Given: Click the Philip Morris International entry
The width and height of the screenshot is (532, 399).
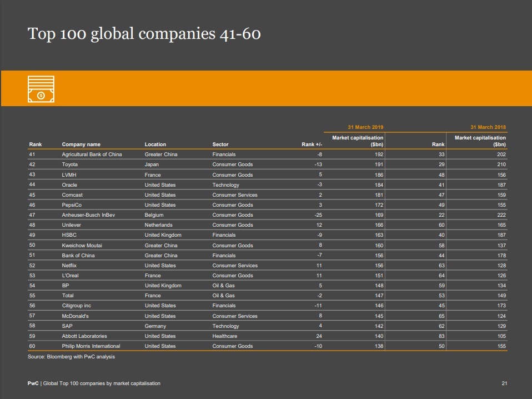Looking at the screenshot, I should 91,346.
